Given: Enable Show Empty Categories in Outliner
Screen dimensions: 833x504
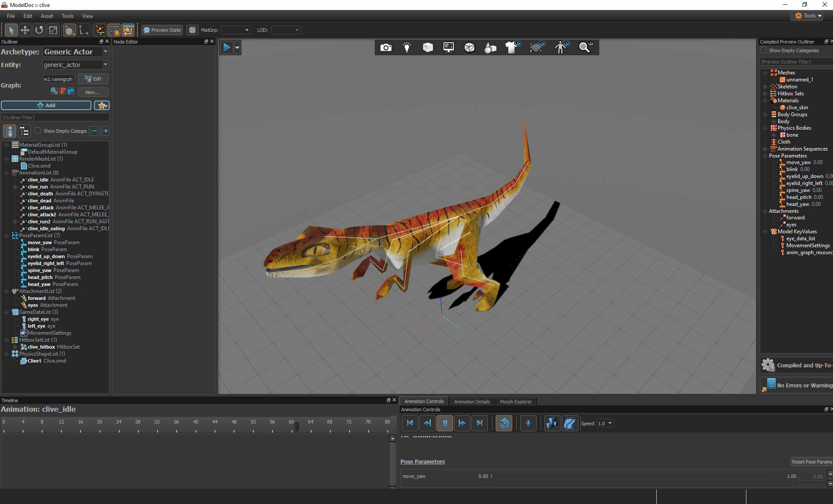Looking at the screenshot, I should coord(38,131).
